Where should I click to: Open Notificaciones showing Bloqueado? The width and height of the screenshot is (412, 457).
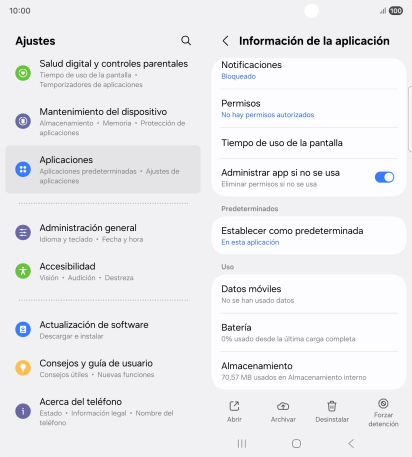309,70
